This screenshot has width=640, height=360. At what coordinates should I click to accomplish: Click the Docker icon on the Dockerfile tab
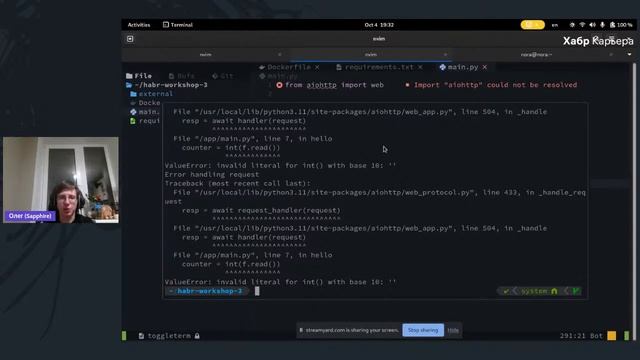[262, 67]
